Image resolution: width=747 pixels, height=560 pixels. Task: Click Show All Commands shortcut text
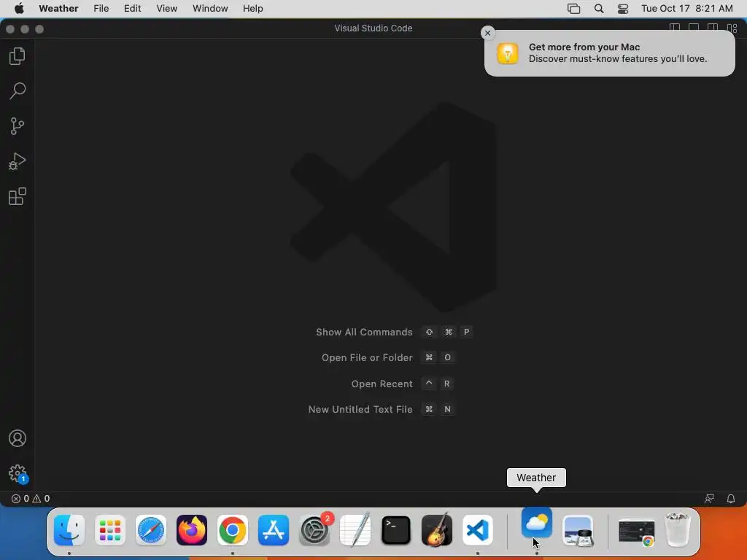(364, 332)
